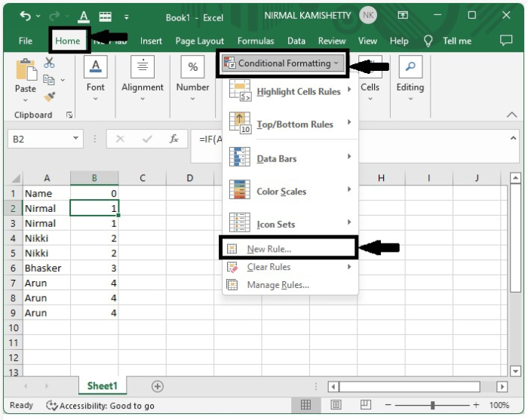Switch to the Insert tab

(x=151, y=41)
